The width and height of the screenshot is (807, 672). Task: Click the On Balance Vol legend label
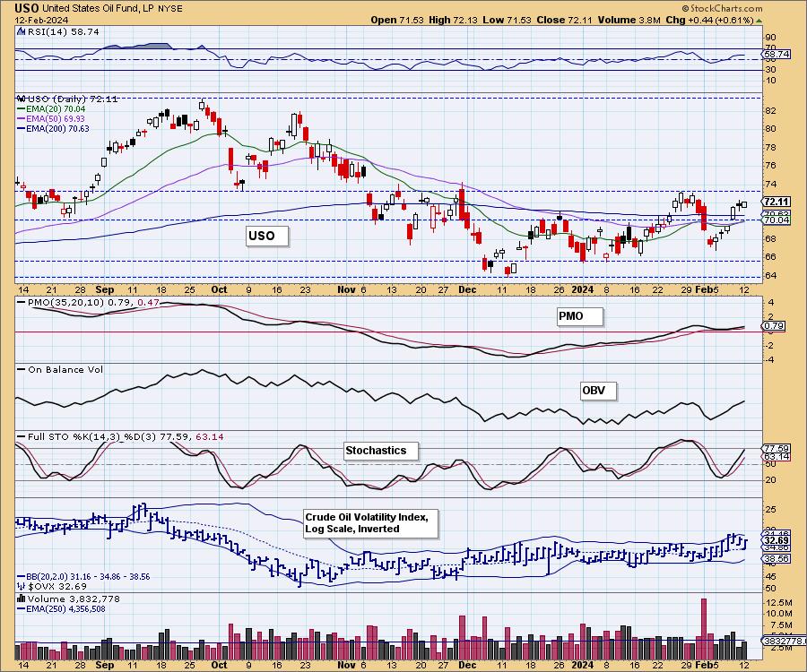(65, 369)
